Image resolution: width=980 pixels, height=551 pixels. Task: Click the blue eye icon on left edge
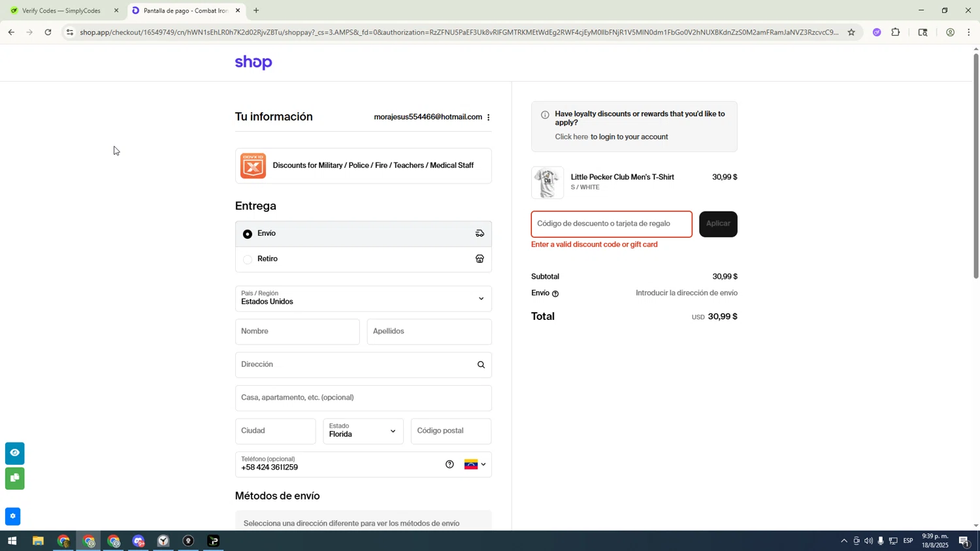[x=14, y=453]
